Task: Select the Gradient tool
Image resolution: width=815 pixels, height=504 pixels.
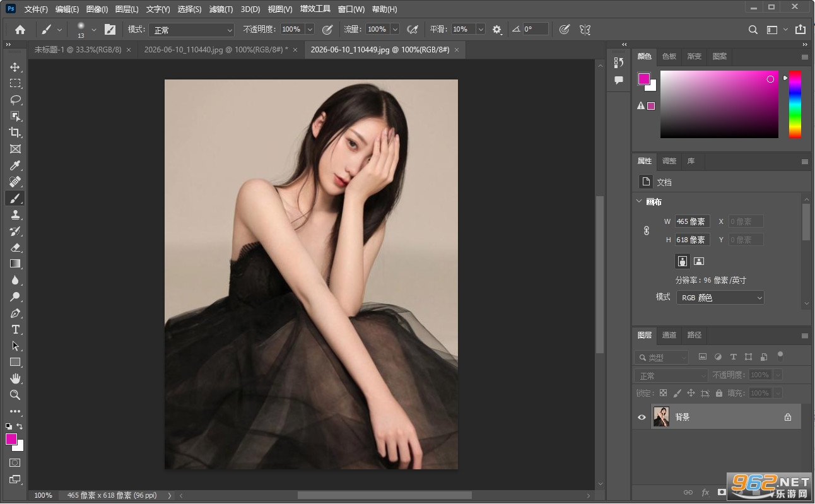Action: click(x=15, y=264)
